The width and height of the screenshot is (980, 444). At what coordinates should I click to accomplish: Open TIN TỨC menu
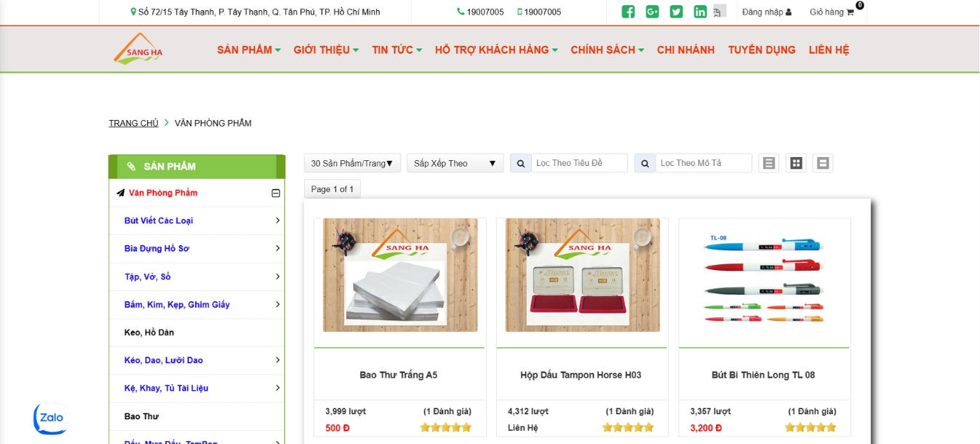click(x=397, y=49)
